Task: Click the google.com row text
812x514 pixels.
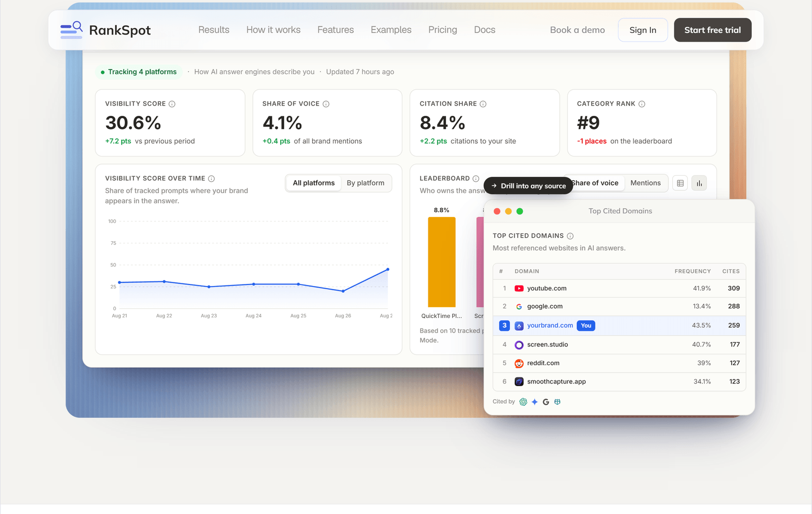Action: point(545,307)
